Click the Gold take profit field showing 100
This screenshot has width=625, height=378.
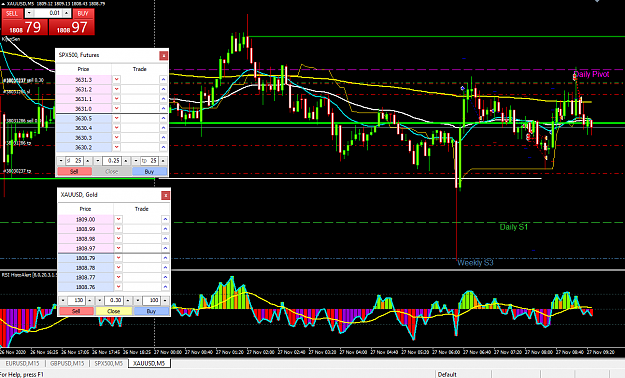point(152,300)
